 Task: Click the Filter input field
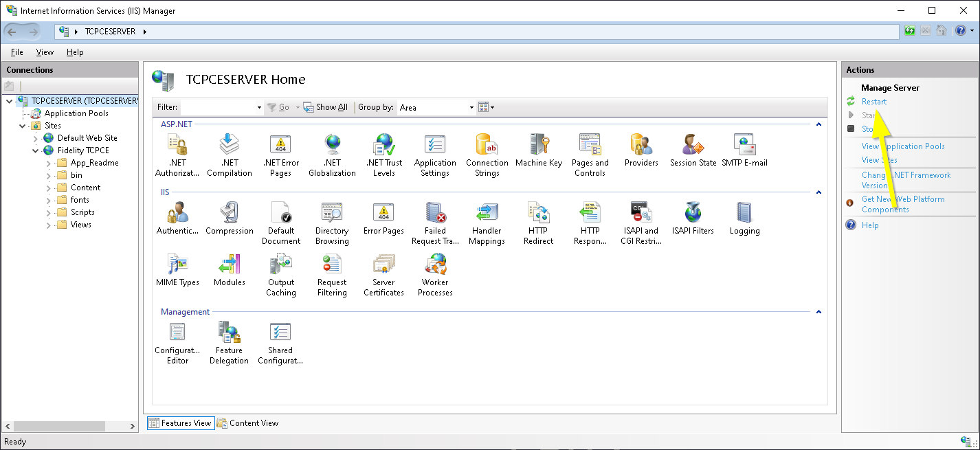click(x=218, y=107)
